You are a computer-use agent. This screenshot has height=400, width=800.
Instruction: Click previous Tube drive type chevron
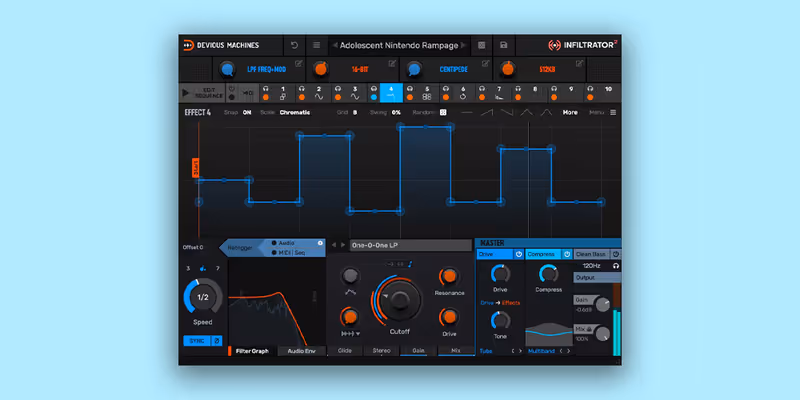tap(513, 351)
